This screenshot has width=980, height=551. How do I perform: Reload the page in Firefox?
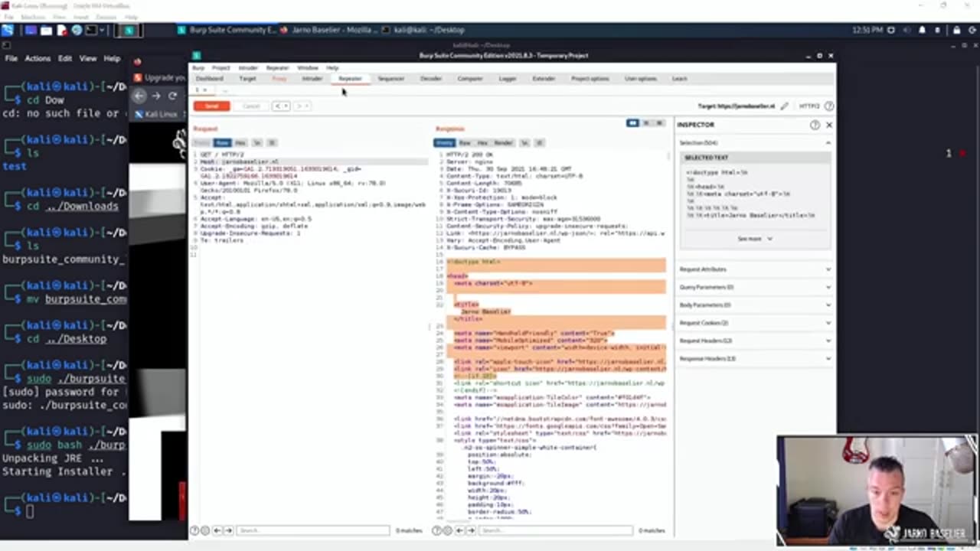(x=172, y=96)
